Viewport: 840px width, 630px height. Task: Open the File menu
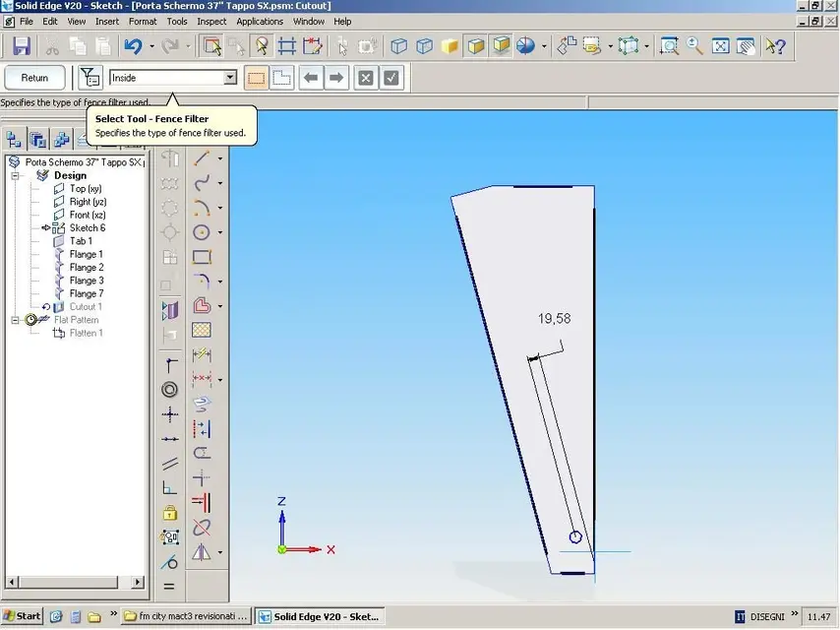(27, 22)
